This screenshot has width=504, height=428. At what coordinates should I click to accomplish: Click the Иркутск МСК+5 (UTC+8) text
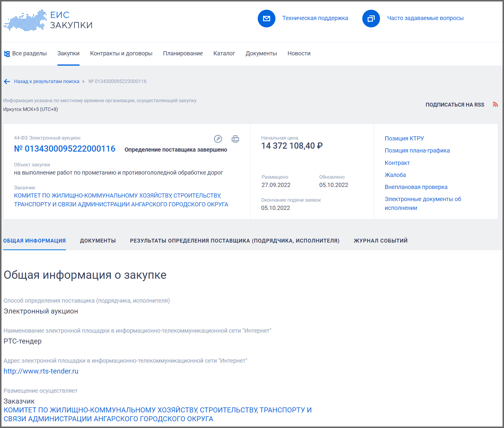point(31,109)
